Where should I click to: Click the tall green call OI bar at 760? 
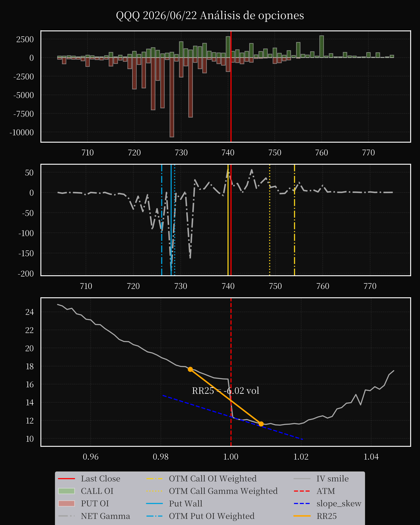click(x=322, y=47)
